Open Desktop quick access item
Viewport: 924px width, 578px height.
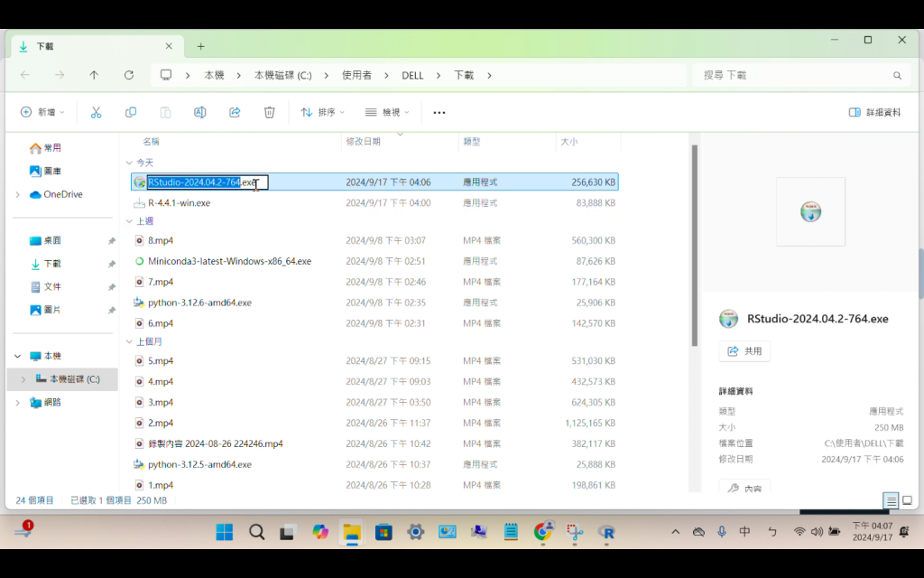point(45,240)
